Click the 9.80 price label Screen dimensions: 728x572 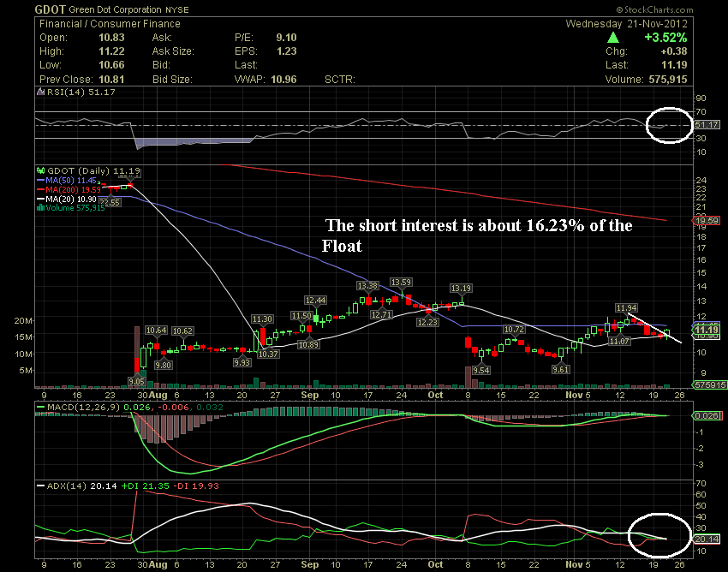[x=164, y=365]
